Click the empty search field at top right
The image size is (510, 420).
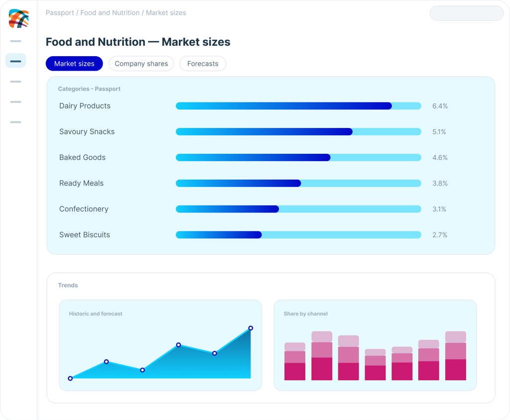(466, 13)
